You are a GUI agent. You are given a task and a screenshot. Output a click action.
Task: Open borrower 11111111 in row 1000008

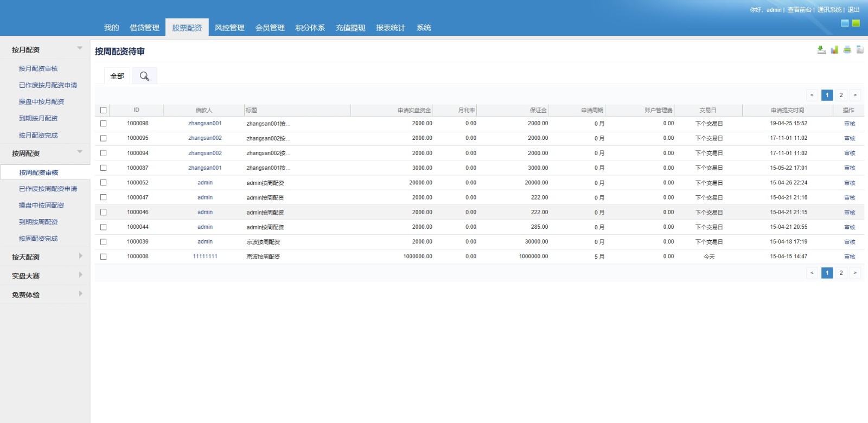(x=205, y=257)
